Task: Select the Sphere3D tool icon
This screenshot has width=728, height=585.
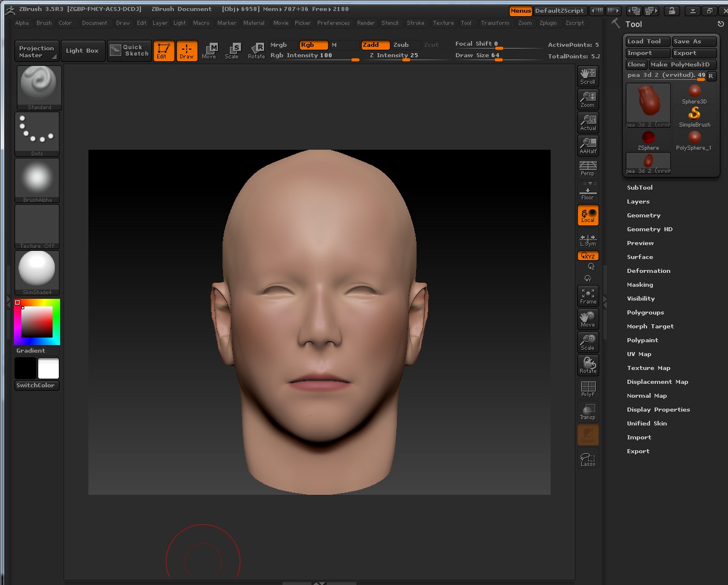Action: [x=694, y=93]
